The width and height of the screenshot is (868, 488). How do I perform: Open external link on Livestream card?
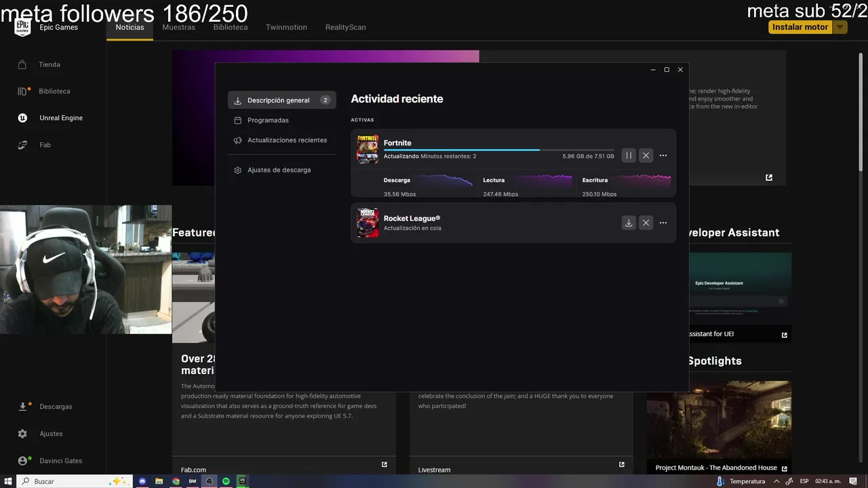coord(621,464)
